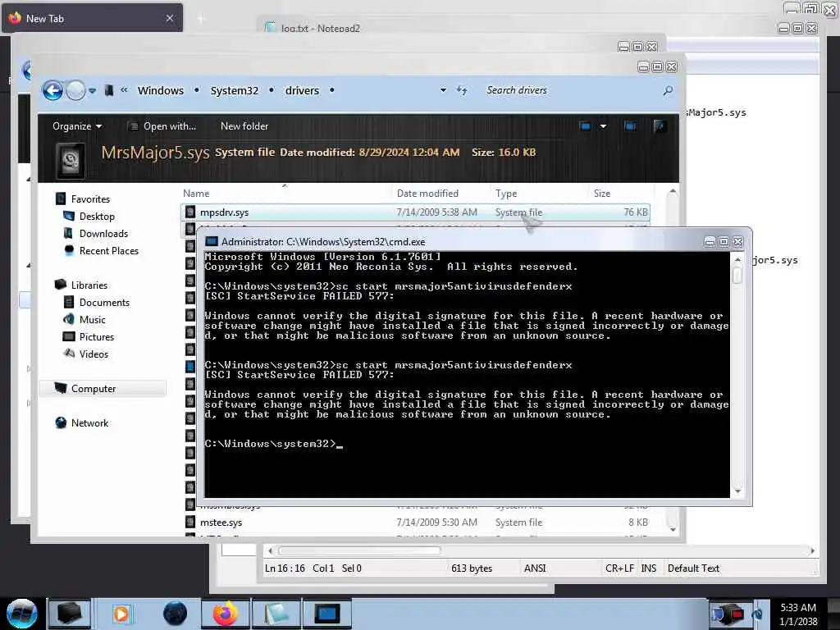Open Desktop in Favorites

pyautogui.click(x=97, y=217)
